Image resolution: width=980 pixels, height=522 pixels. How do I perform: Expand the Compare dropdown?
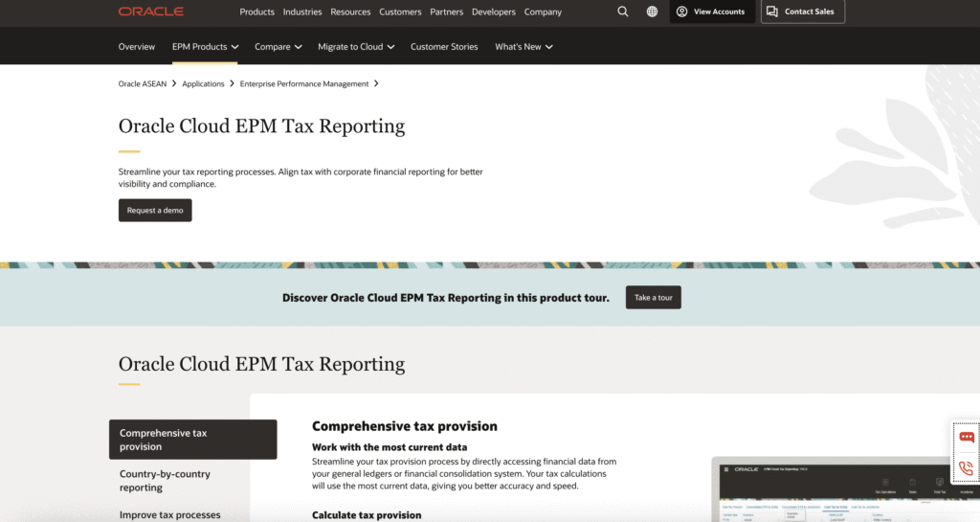(x=278, y=47)
